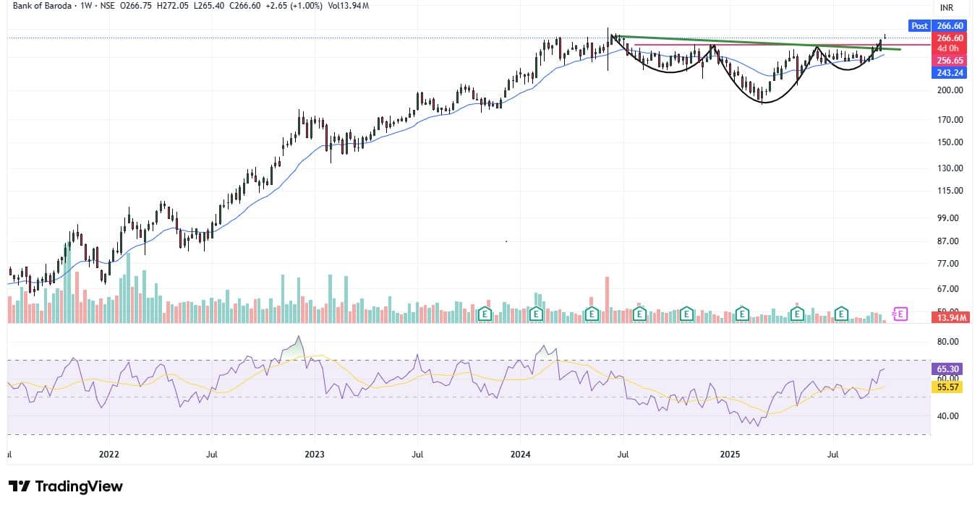
Task: Click the earnings marker just before 2025
Action: [686, 314]
